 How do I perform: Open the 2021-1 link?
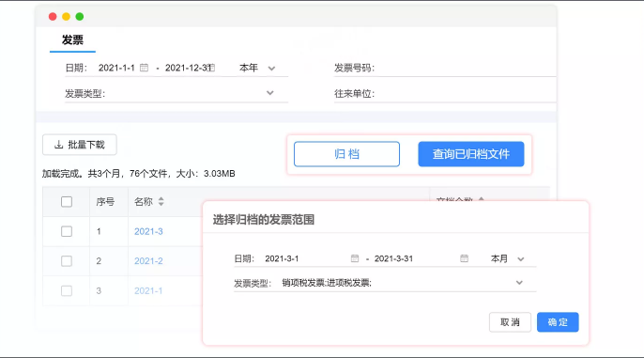[x=148, y=290]
